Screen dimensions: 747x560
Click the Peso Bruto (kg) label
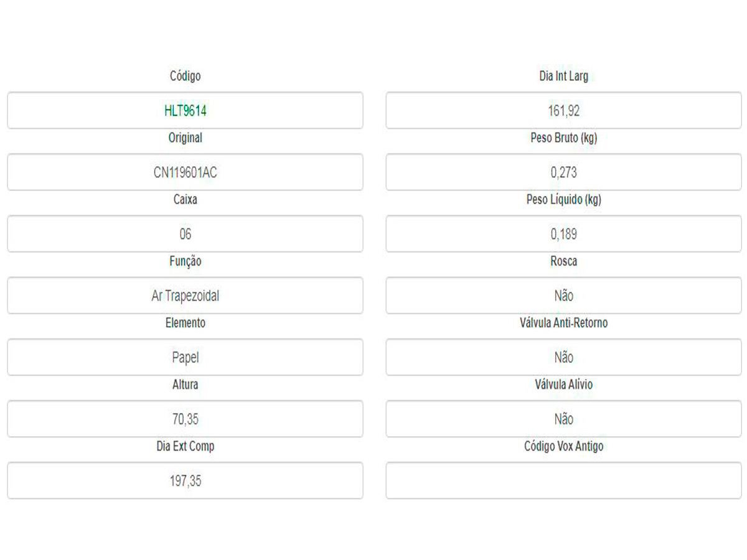coord(563,138)
